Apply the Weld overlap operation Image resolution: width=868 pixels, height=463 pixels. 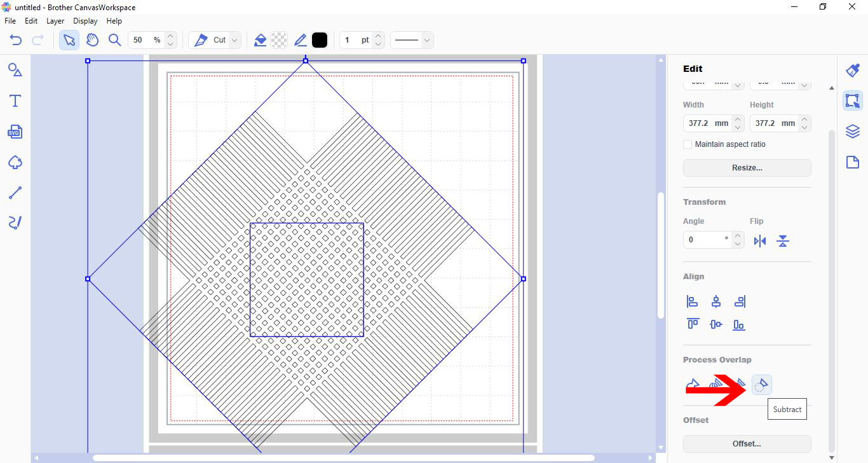tap(693, 384)
